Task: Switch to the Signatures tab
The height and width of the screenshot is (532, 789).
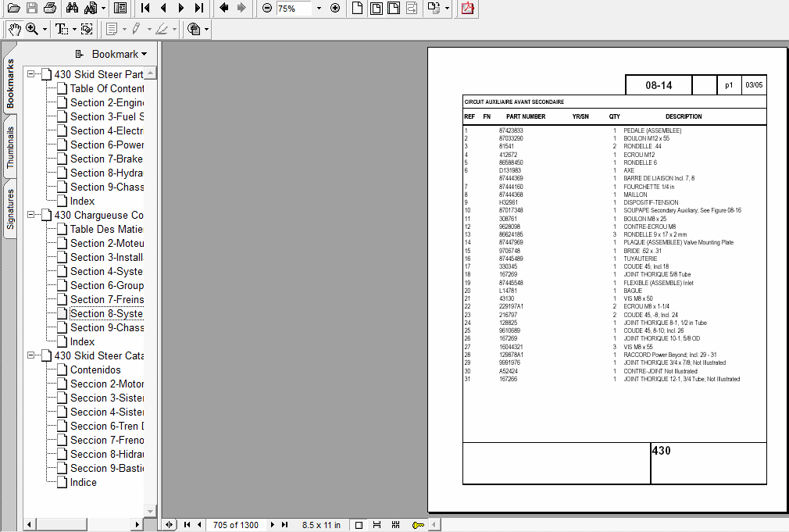Action: [10, 209]
